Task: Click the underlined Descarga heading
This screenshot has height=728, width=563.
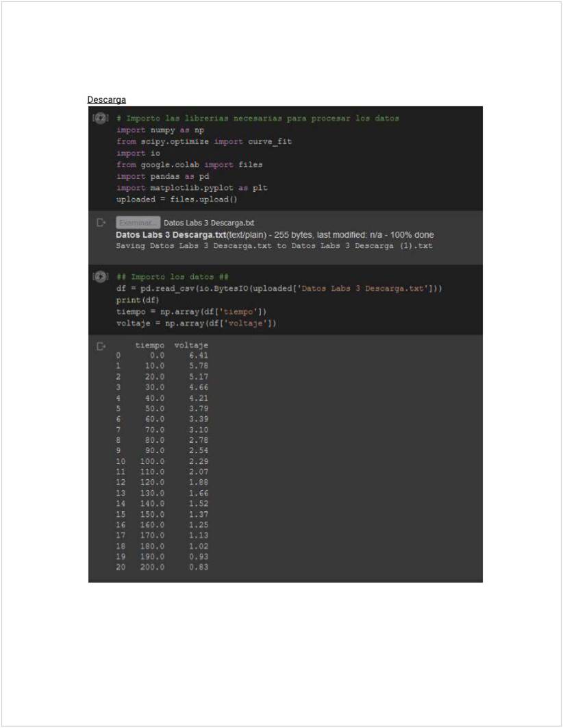Action: click(106, 99)
